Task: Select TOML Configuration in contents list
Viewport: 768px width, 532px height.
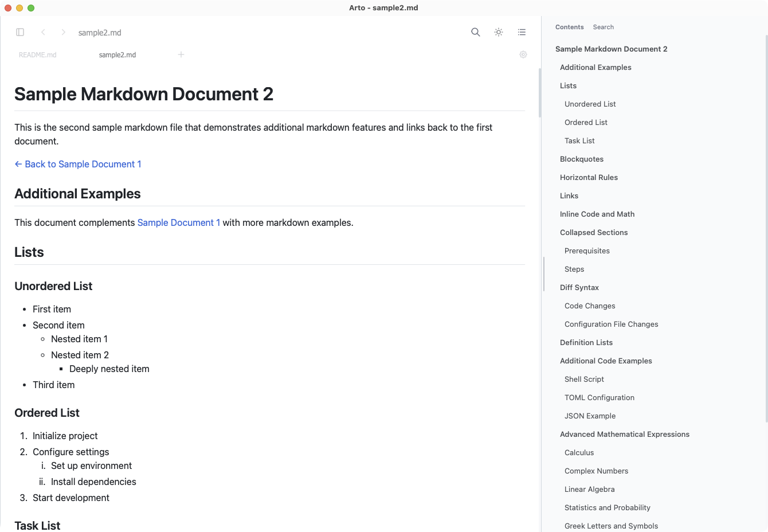Action: 599,397
